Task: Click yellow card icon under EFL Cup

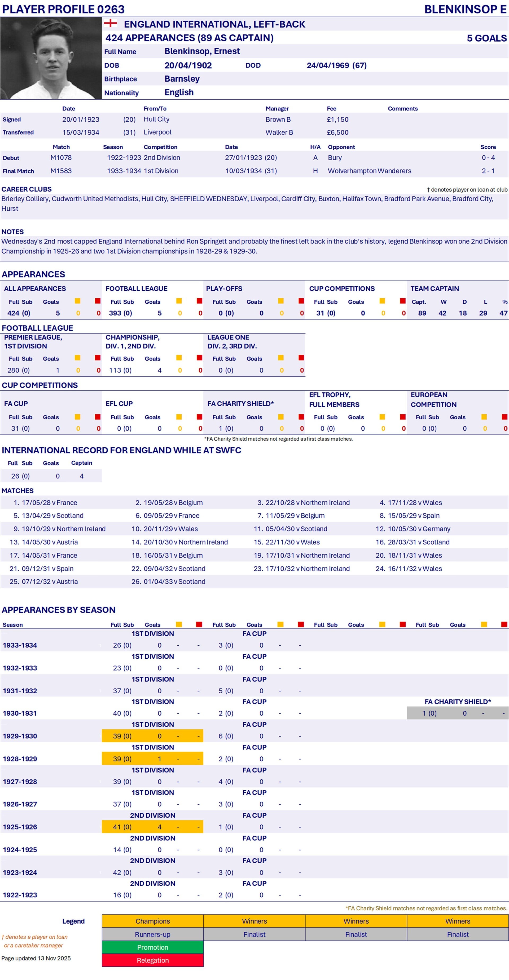Action: (179, 416)
